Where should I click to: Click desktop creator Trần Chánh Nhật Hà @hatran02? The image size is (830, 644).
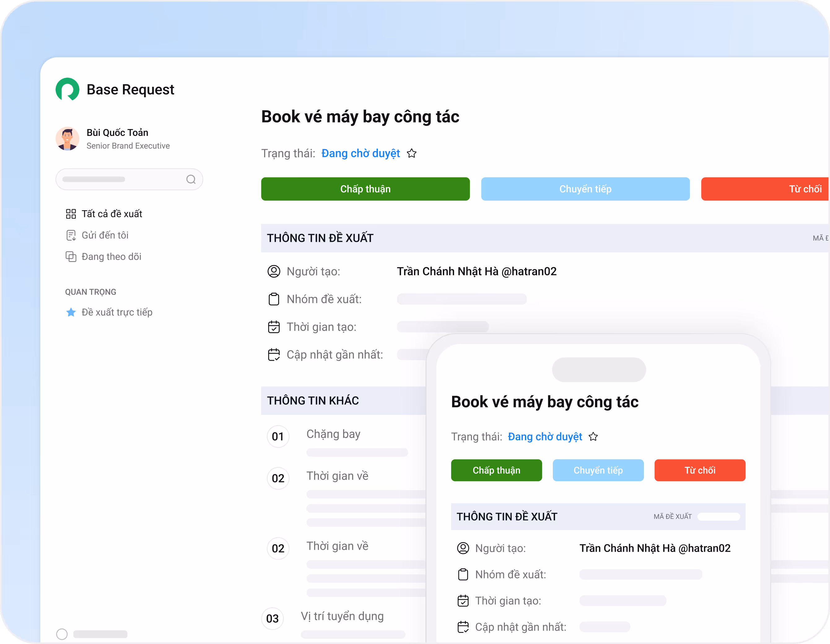coord(477,271)
